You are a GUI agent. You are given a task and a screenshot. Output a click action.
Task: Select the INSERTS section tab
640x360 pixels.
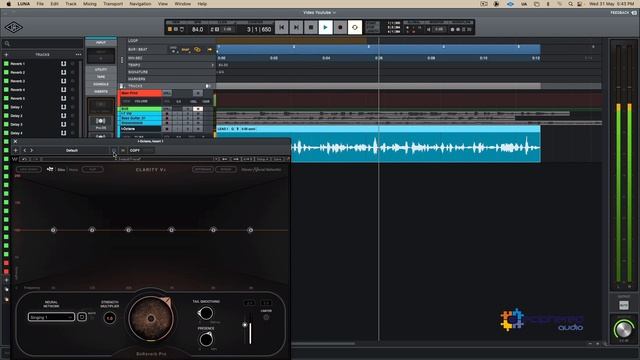pos(101,91)
